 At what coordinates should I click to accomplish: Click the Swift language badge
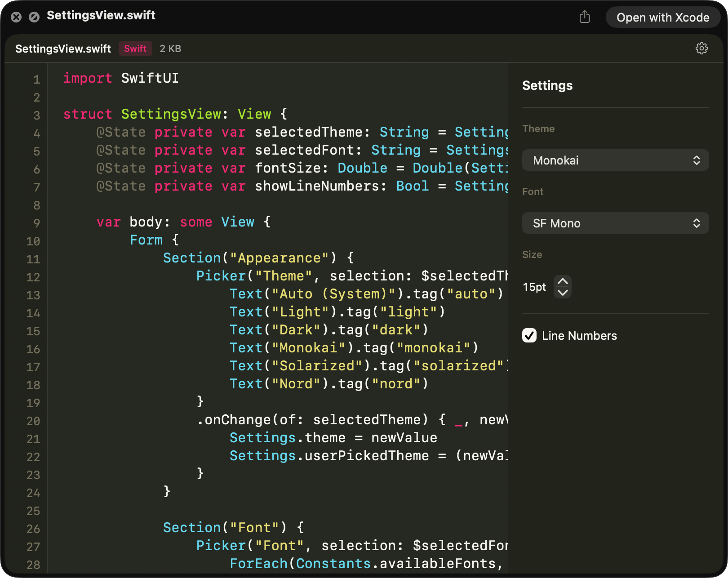tap(135, 49)
